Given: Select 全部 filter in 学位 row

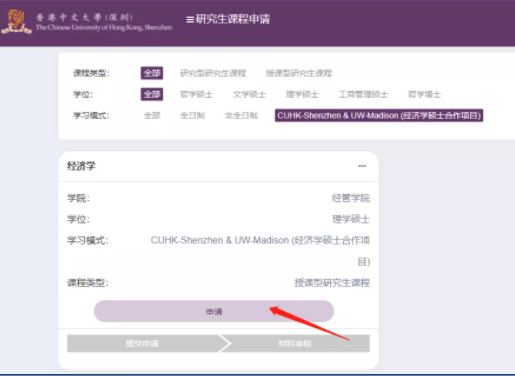Looking at the screenshot, I should [152, 94].
